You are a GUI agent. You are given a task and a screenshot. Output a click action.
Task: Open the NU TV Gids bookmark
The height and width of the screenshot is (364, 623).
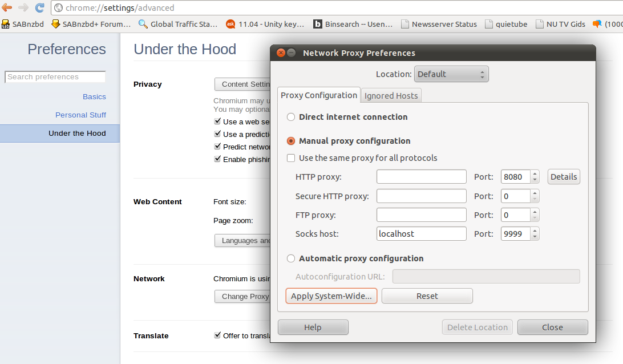[x=561, y=24]
